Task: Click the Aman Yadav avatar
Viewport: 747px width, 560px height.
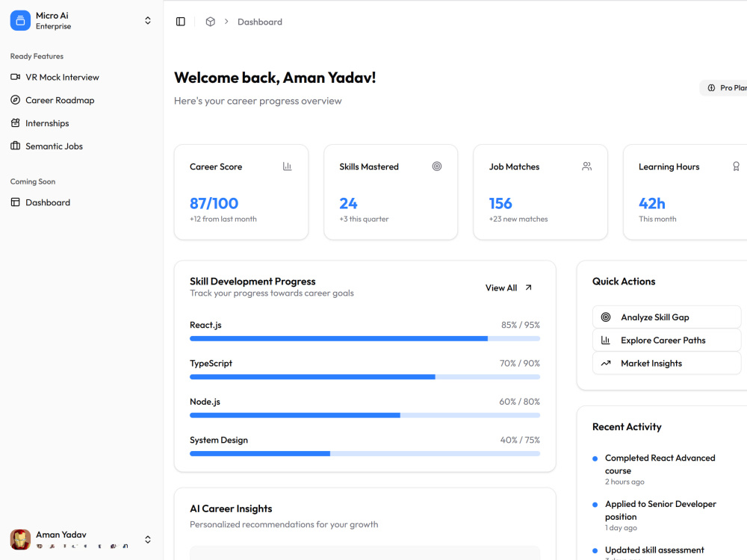Action: tap(20, 539)
